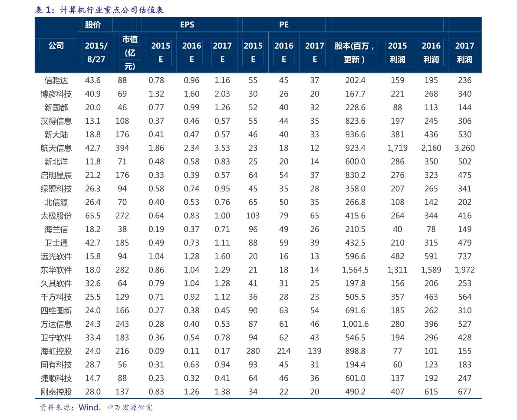This screenshot has height=420, width=517.
Task: Click company name 新大陆
Action: (x=56, y=135)
